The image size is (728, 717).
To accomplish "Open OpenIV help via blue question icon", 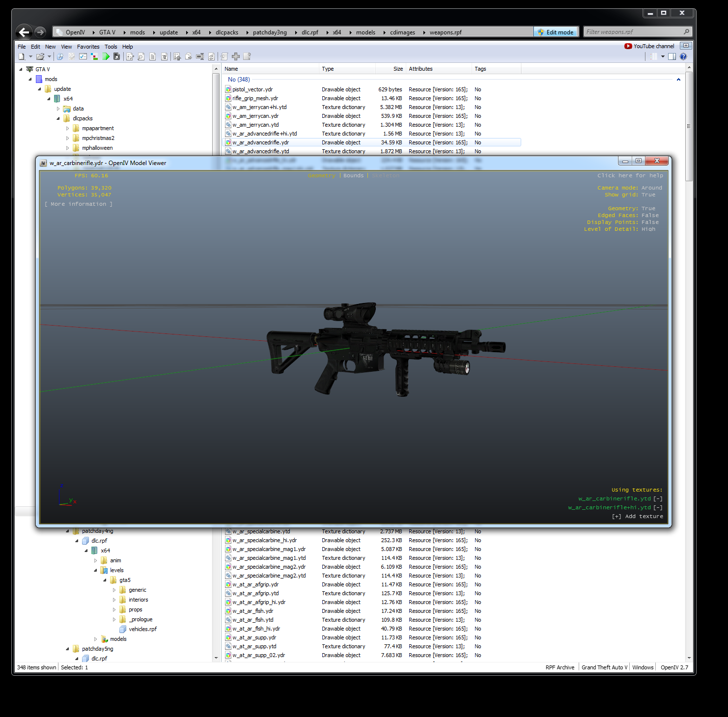I will pos(683,56).
